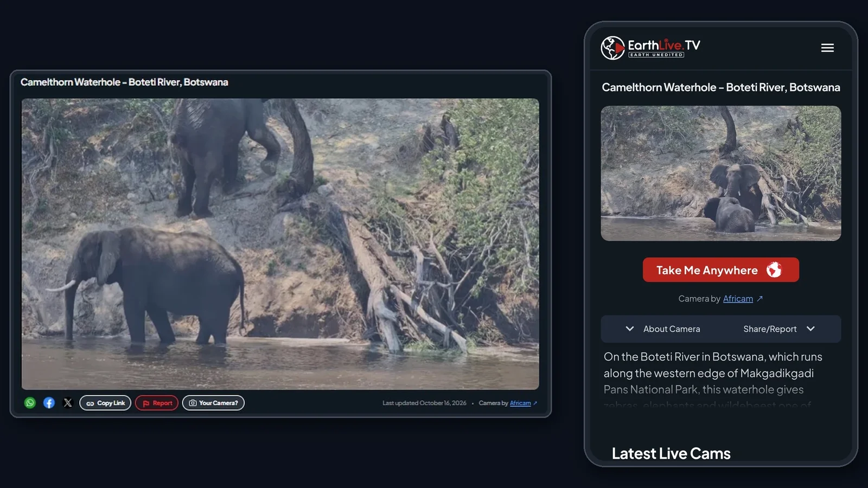Click the Take Me Anywhere button

pos(721,269)
